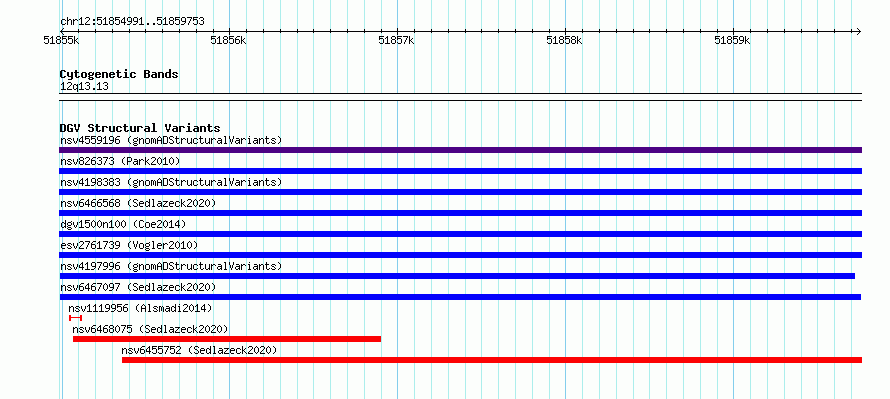Screen dimensions: 890x399
Task: Open the dgv1500n100 (Coe2014) label
Action: coord(123,224)
